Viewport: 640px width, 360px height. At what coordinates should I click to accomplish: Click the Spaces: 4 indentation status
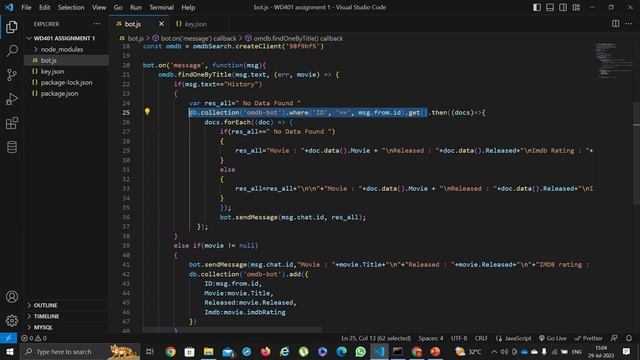coord(431,338)
